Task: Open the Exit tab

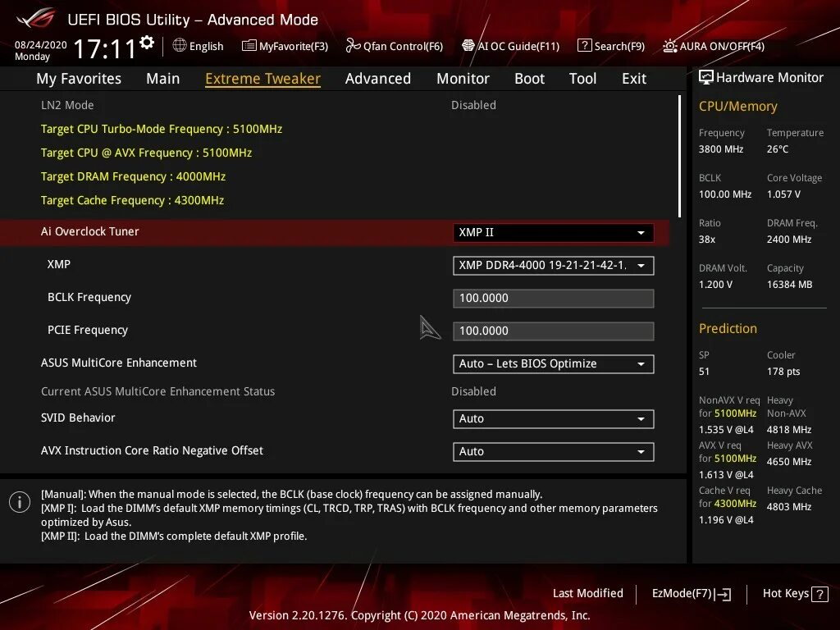Action: coord(634,78)
